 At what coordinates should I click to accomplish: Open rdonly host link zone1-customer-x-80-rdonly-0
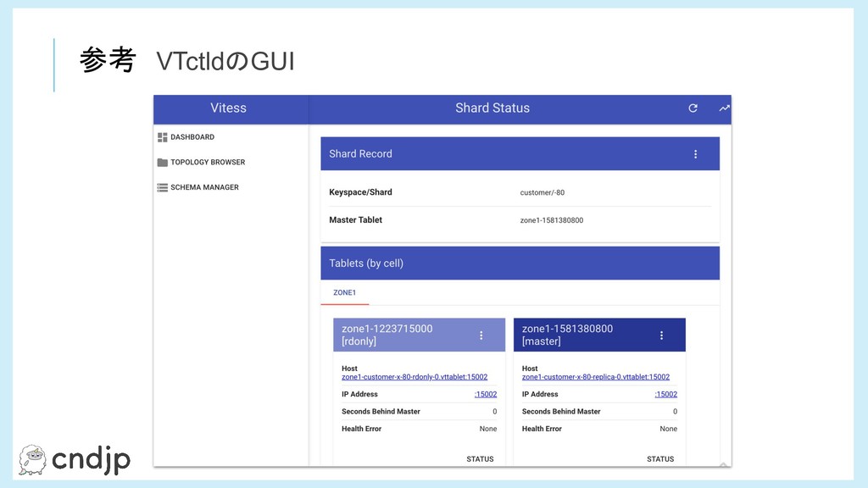tap(415, 377)
